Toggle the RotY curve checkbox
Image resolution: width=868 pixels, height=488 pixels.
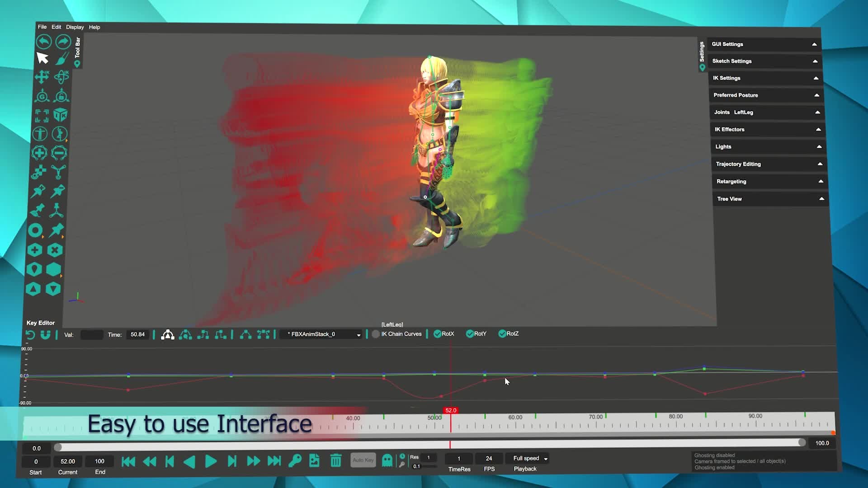[x=470, y=334]
